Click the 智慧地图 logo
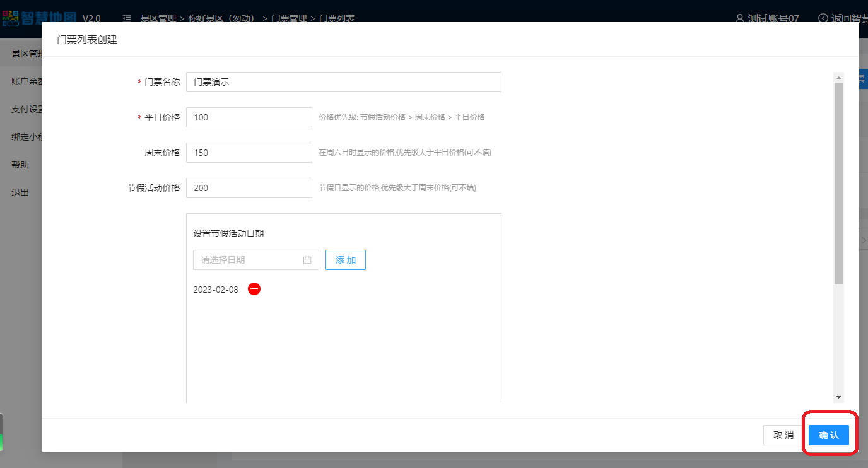The image size is (868, 468). (38, 17)
